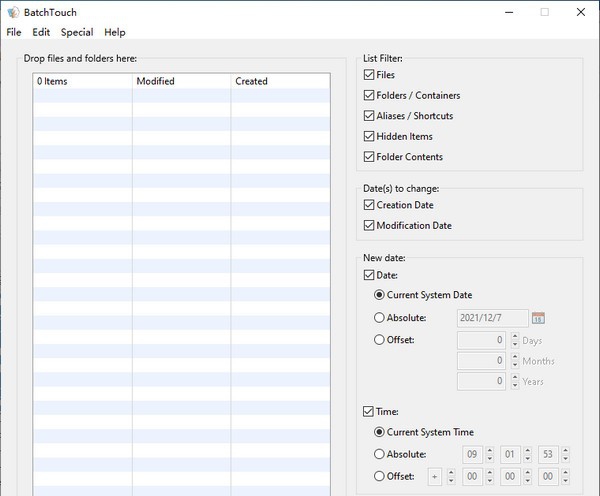Click the BatchTouch app icon in title bar

point(13,12)
